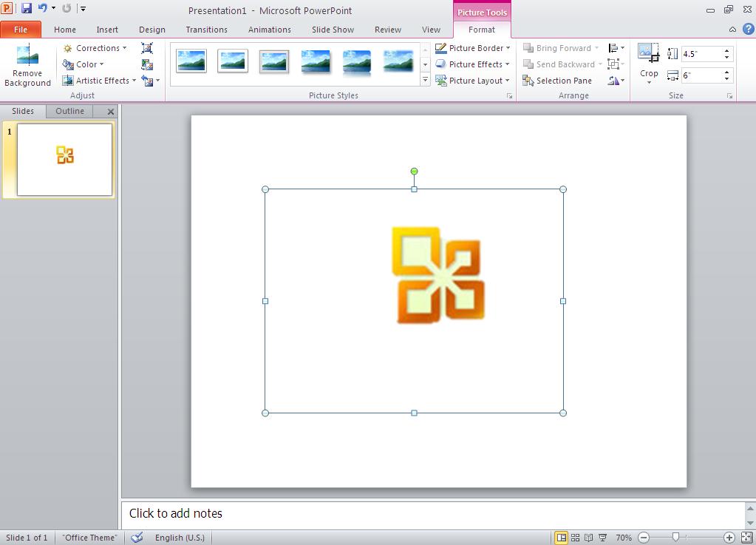Minimize the ribbon with the caret icon

coord(732,30)
